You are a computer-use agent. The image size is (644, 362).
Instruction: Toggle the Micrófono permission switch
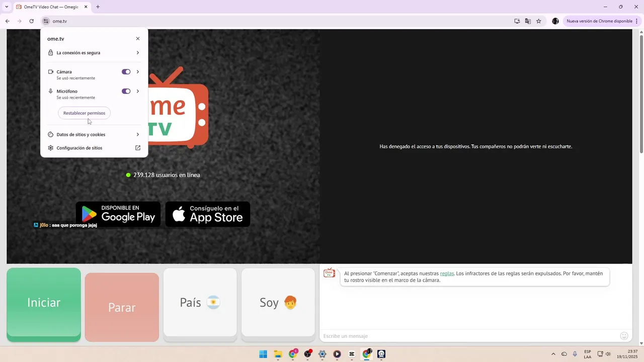coord(126,92)
